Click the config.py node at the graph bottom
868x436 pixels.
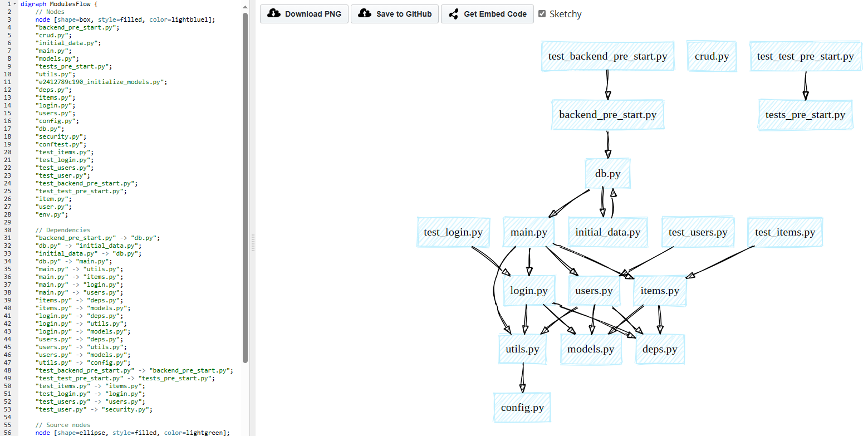click(522, 408)
